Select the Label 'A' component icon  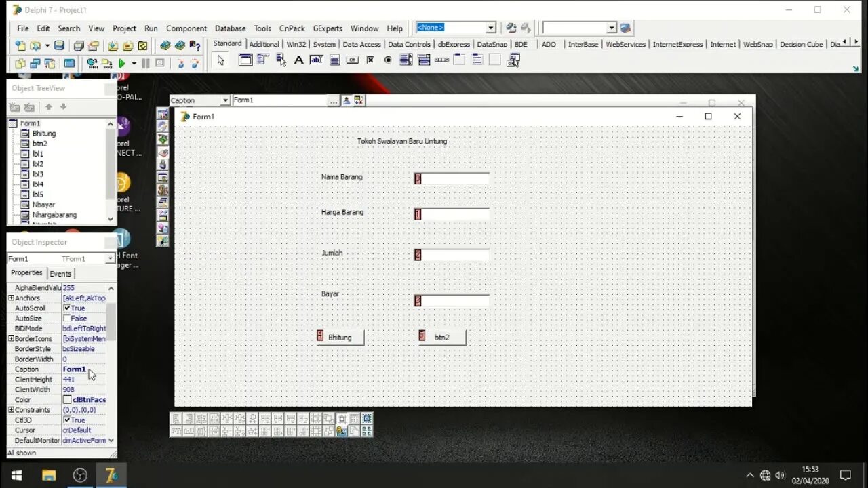click(298, 60)
